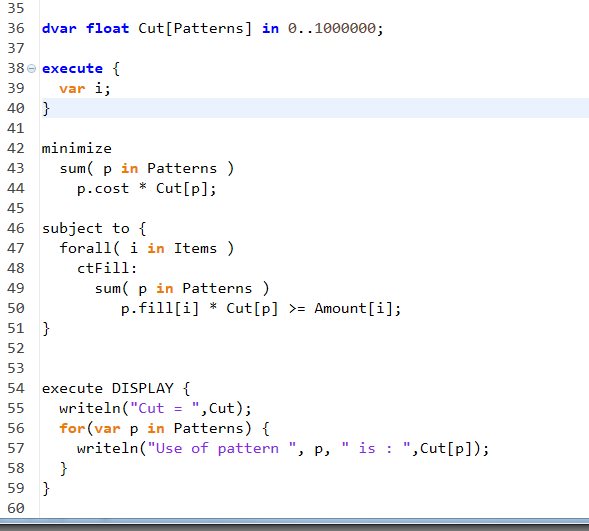Click Amount[i] on line 50
Screen dimensions: 589x531
click(x=353, y=308)
